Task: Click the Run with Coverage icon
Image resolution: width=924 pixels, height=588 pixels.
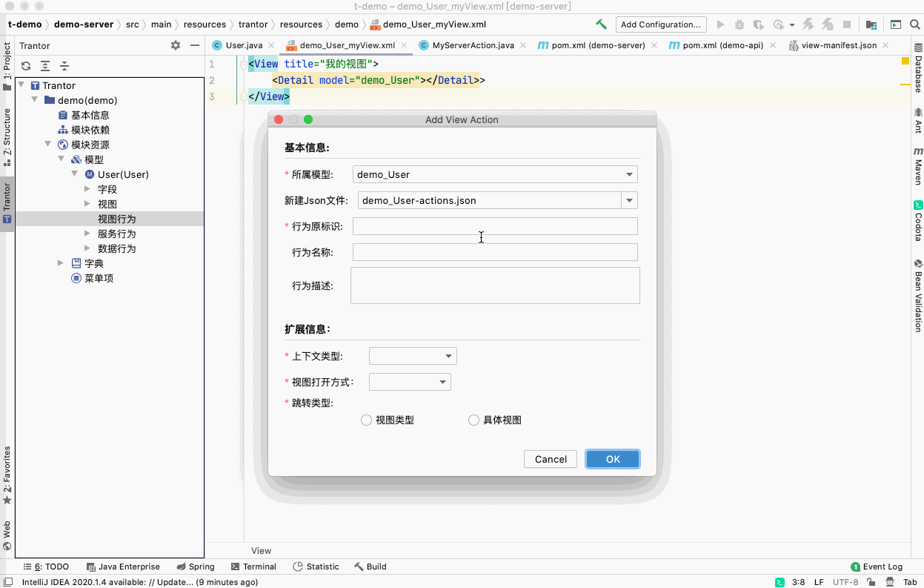Action: tap(758, 24)
